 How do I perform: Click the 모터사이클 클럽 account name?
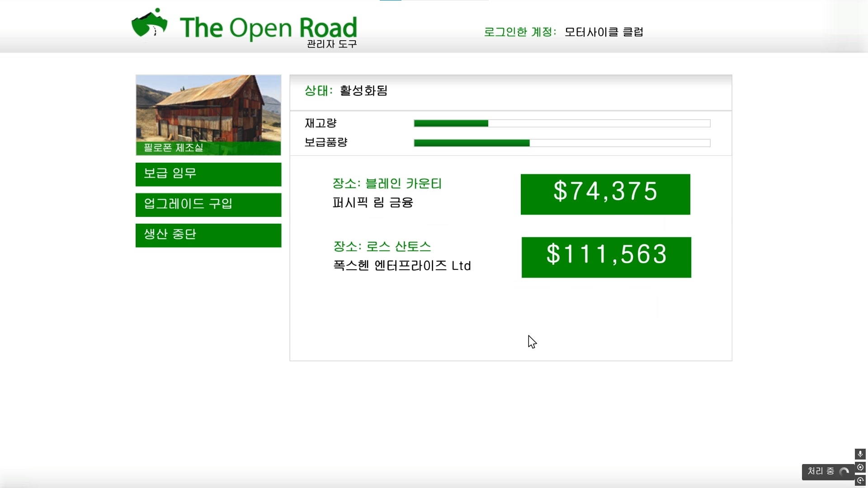coord(604,32)
